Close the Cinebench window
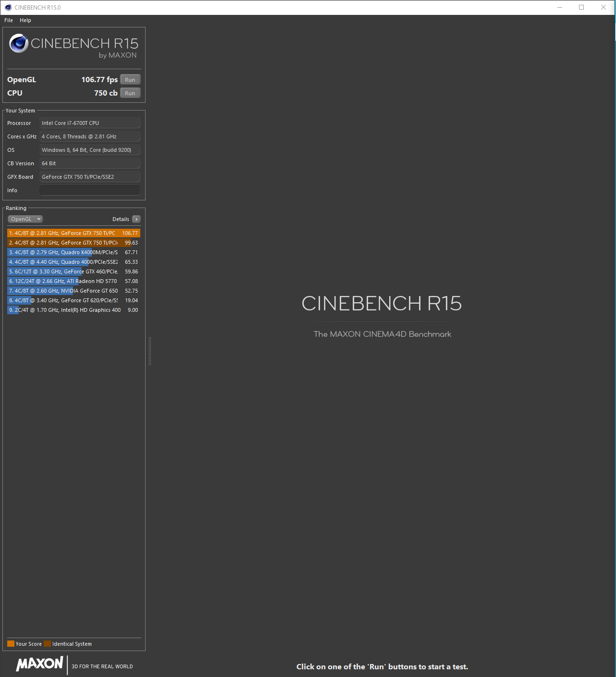This screenshot has height=677, width=616. click(604, 7)
